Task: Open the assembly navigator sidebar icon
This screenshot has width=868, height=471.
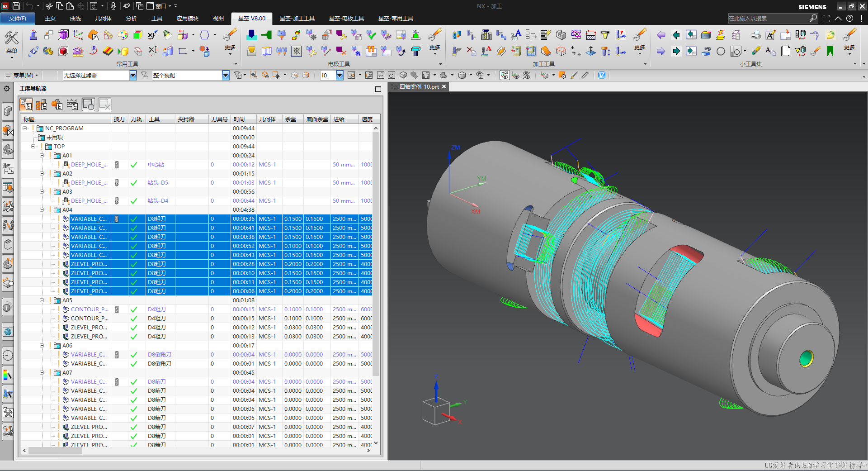Action: click(8, 111)
